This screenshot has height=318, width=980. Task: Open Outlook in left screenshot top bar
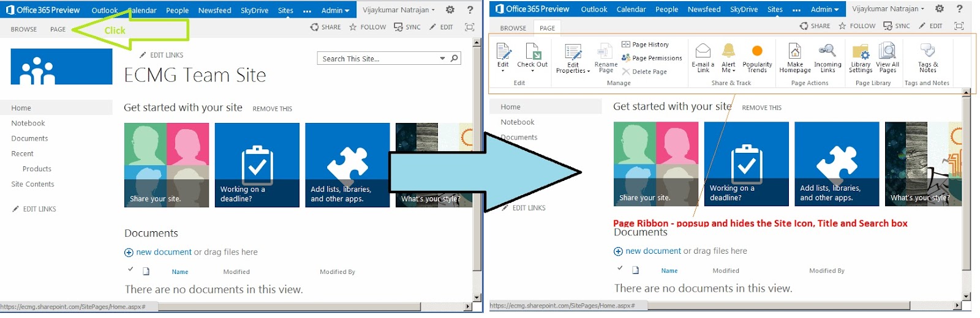[104, 10]
